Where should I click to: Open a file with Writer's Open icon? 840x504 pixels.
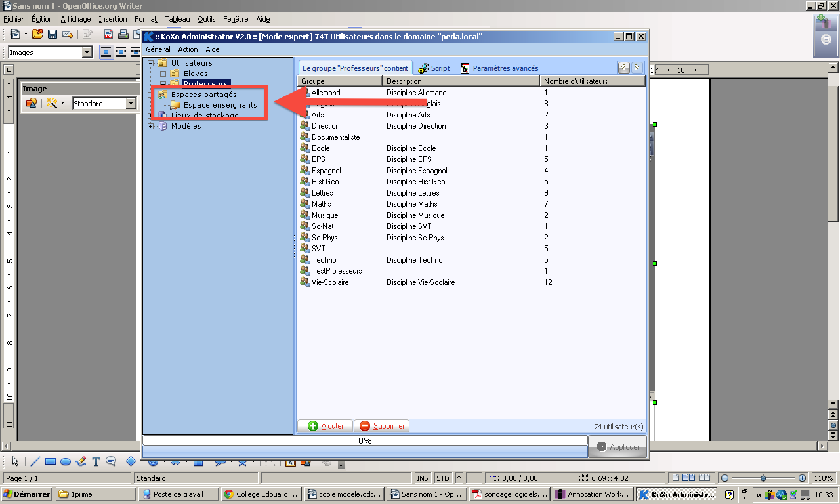37,33
